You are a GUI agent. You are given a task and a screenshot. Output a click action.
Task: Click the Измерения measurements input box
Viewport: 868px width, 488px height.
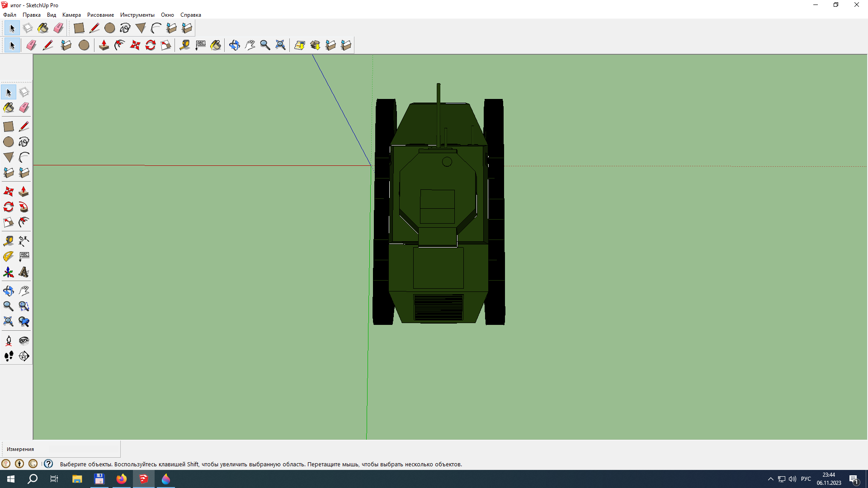click(84, 449)
